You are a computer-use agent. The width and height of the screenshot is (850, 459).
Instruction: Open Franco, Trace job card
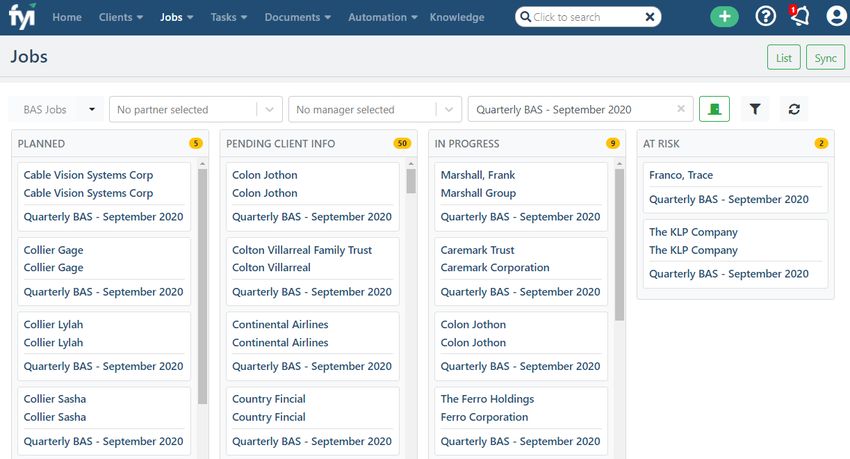point(732,188)
